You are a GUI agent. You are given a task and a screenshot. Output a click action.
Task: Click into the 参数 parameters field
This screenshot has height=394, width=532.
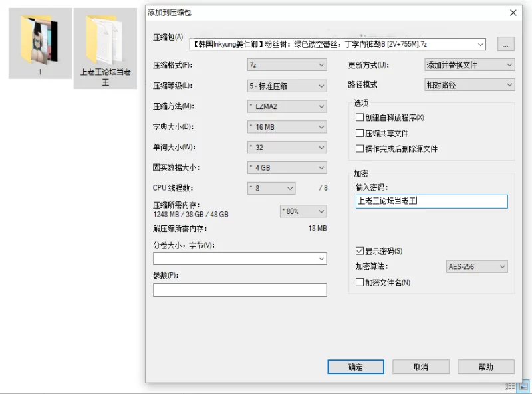tap(240, 290)
